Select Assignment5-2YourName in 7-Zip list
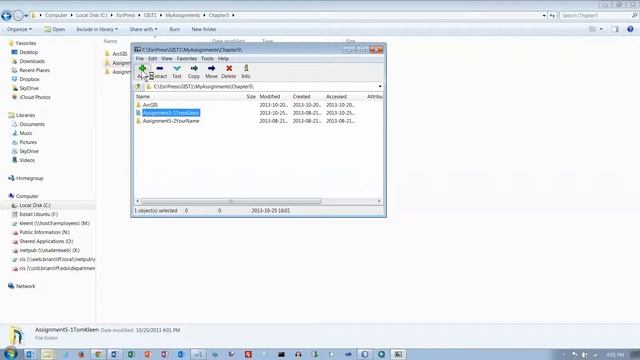This screenshot has width=640, height=360. coord(171,121)
